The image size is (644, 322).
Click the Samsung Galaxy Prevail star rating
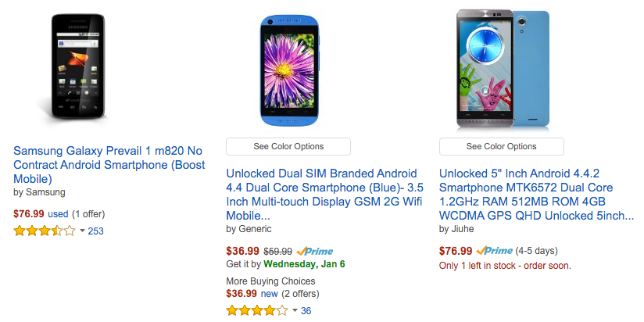coord(45,231)
